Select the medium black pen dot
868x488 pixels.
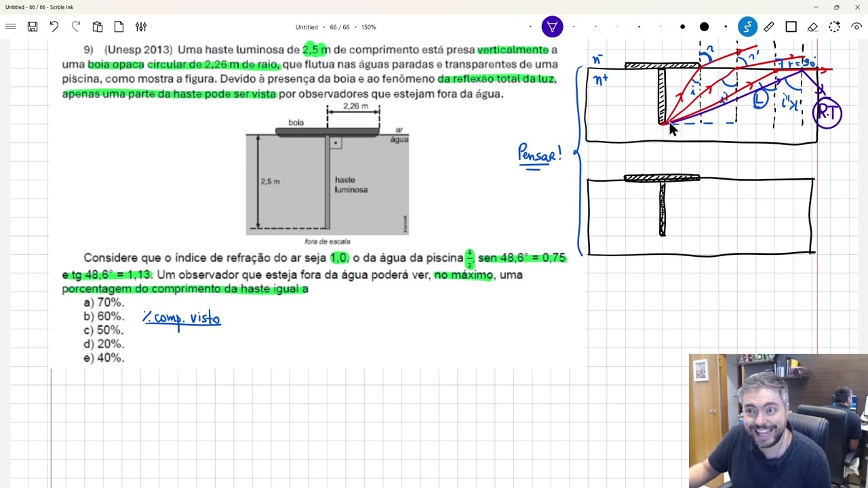click(682, 27)
